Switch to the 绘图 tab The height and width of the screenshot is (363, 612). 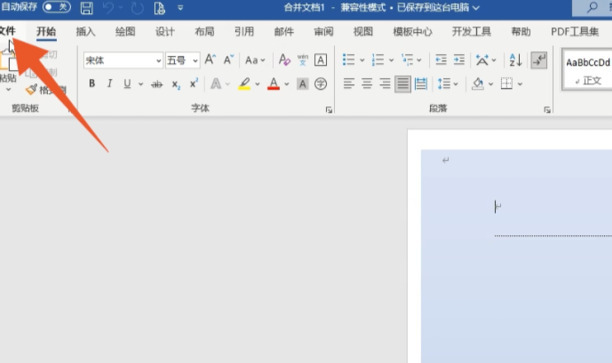tap(125, 31)
